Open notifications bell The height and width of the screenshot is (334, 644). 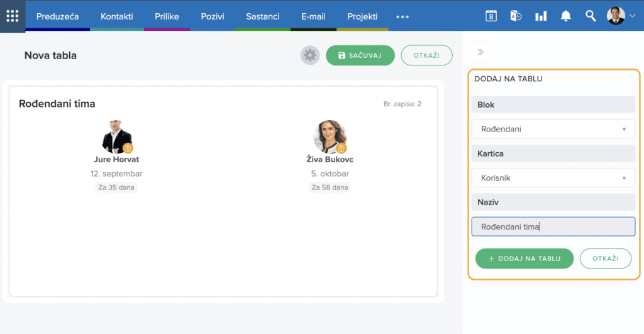pyautogui.click(x=565, y=16)
